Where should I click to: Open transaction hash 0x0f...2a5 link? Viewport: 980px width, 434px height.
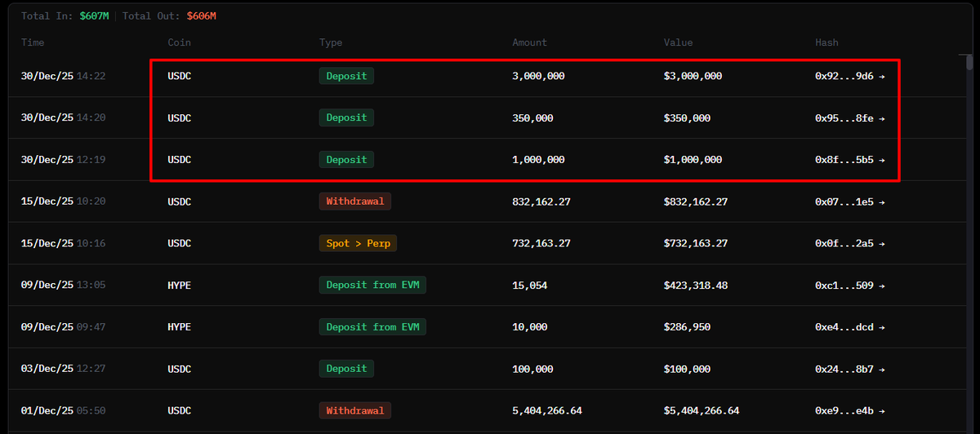849,243
